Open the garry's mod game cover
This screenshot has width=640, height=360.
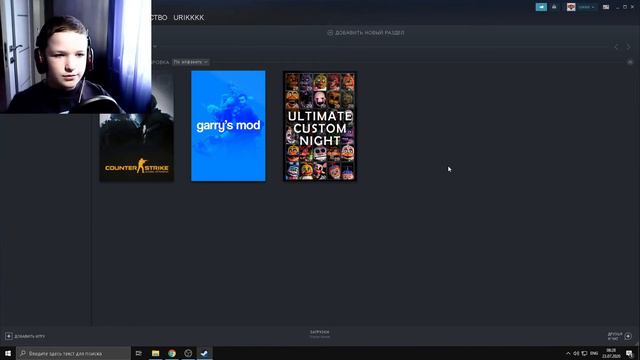point(228,126)
